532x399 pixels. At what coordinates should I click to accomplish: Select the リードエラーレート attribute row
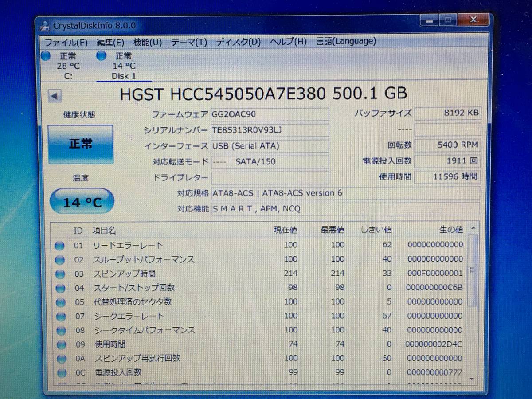coord(259,245)
